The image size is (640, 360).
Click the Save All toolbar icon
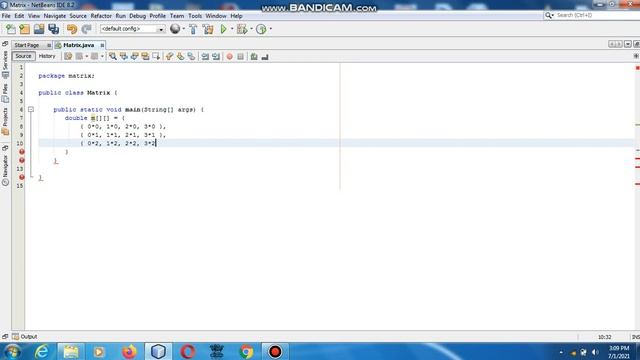(53, 29)
